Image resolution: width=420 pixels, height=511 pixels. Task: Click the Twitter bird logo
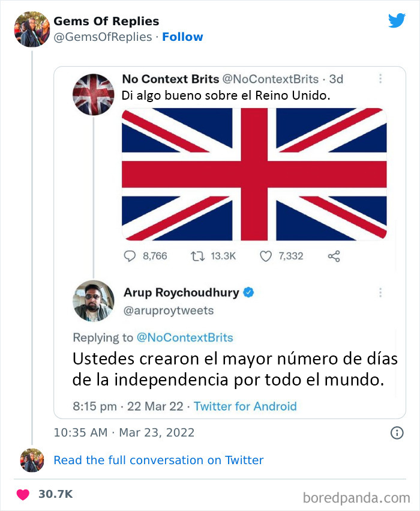point(397,20)
